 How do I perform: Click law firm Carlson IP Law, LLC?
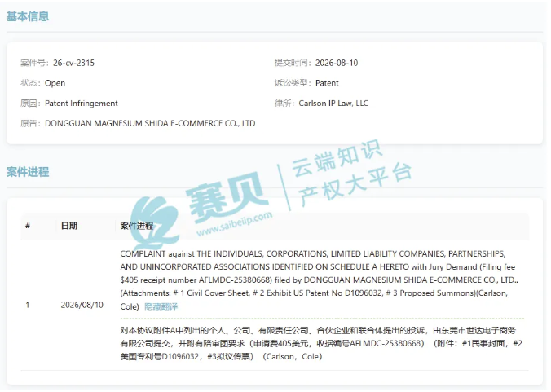click(x=333, y=104)
